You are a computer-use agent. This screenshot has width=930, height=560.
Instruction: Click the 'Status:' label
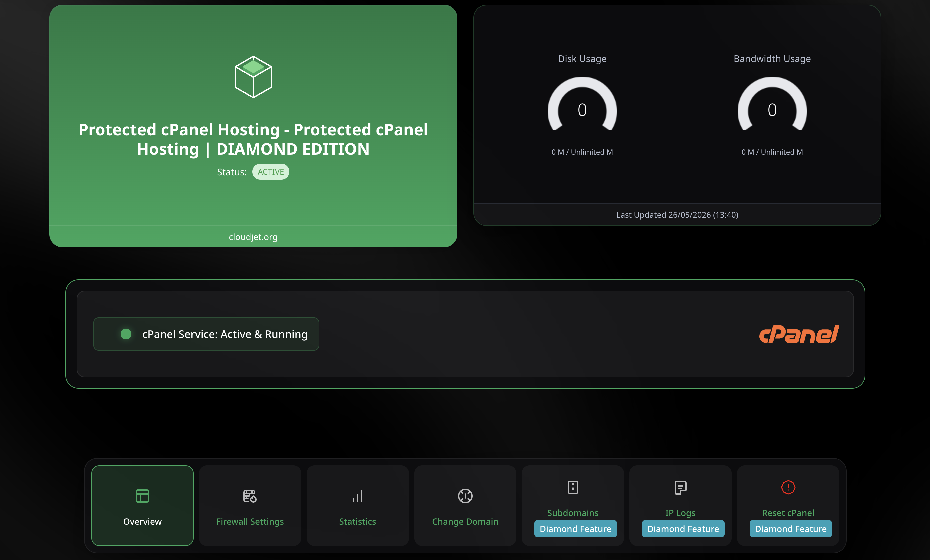coord(232,172)
